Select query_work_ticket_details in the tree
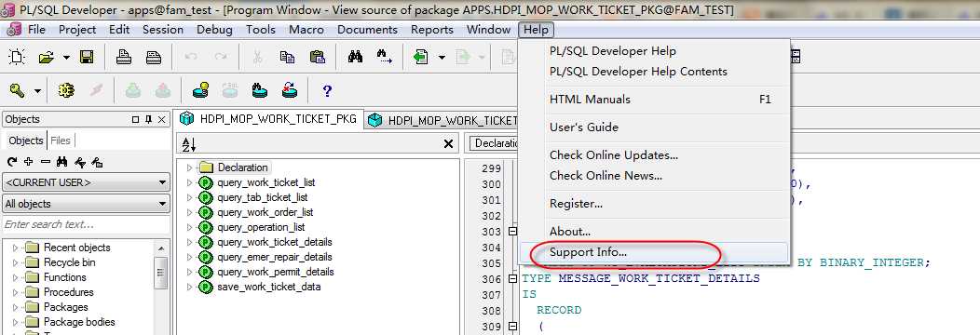This screenshot has width=980, height=335. [x=275, y=242]
